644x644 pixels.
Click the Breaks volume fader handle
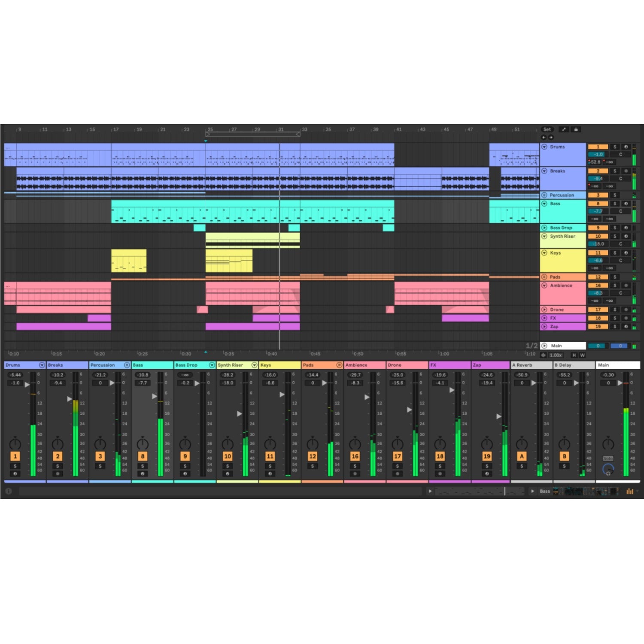(70, 399)
